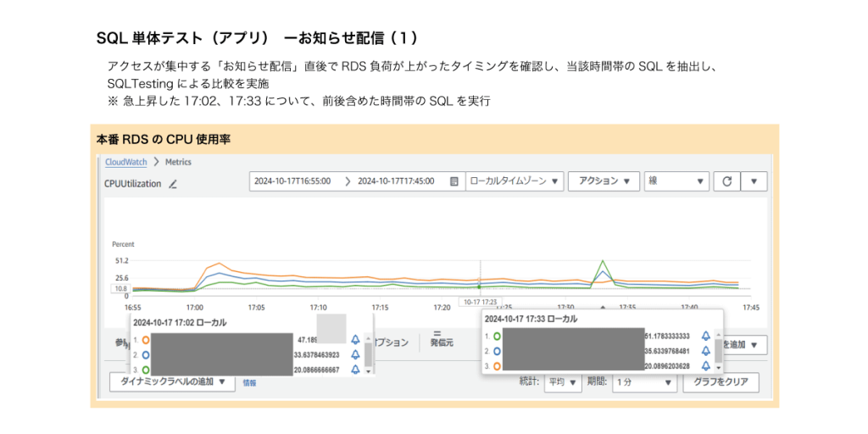Image resolution: width=868 pixels, height=434 pixels.
Task: Click alarm bell for third 17:33 tooltip entry
Action: click(706, 366)
